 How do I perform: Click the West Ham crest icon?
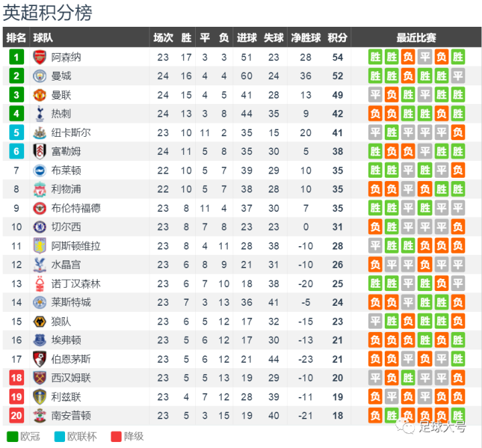click(40, 378)
